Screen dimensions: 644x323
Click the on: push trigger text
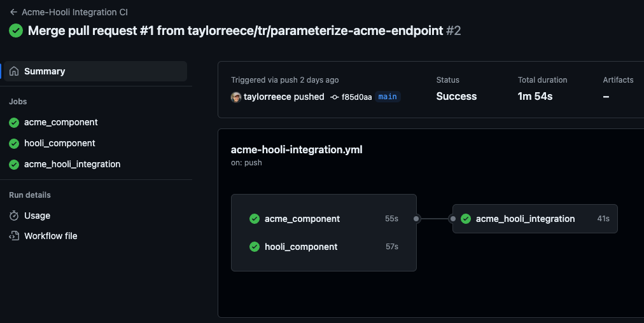(x=246, y=163)
